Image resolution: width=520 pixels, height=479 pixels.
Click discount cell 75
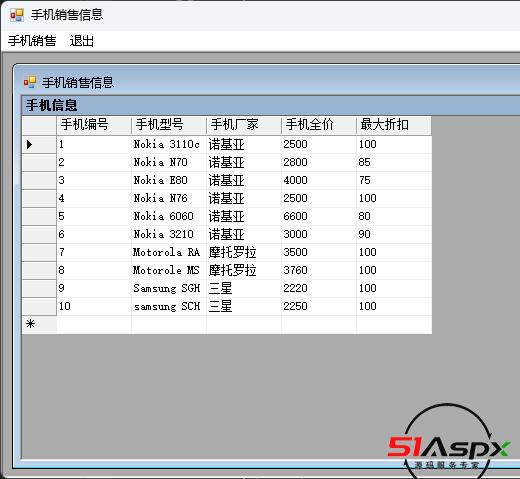coord(394,180)
